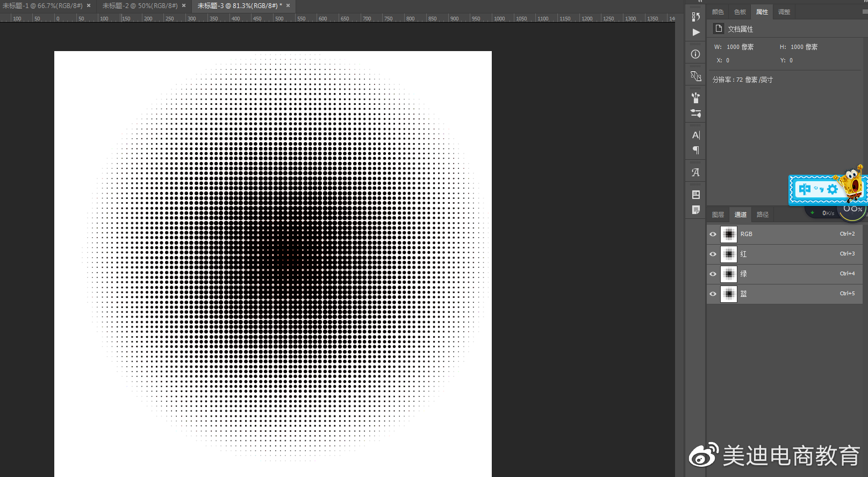Viewport: 868px width, 477px height.
Task: Select the 通道 panel tab
Action: [740, 215]
